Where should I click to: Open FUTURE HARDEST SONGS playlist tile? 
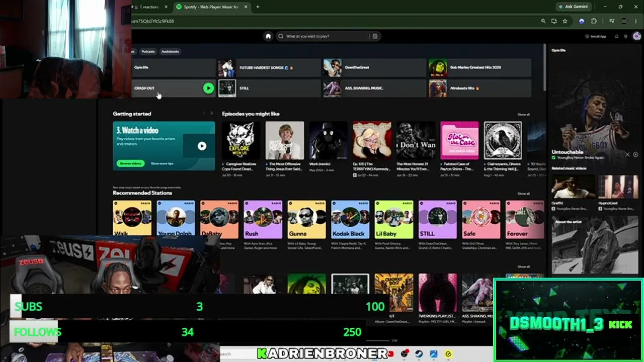[x=269, y=67]
